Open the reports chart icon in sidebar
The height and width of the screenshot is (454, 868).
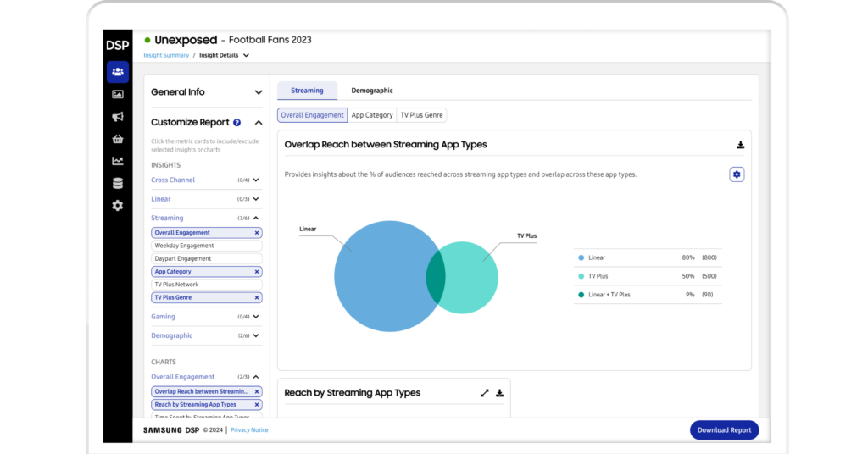117,161
